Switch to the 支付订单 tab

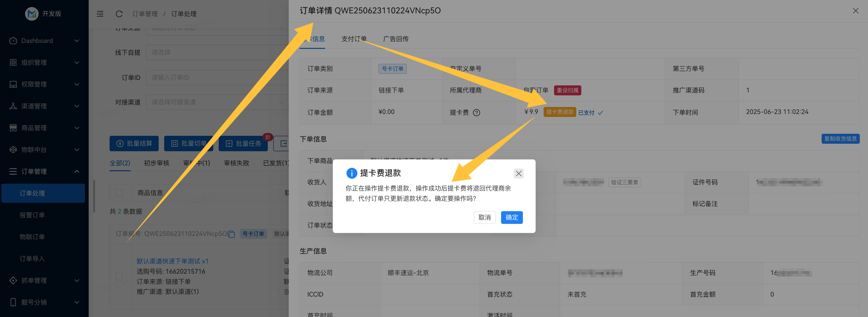click(x=354, y=39)
